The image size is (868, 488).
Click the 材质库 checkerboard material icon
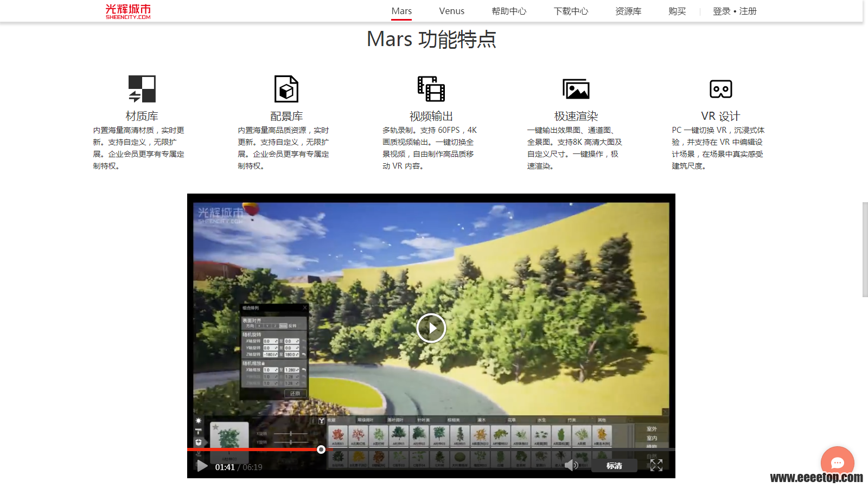(142, 89)
